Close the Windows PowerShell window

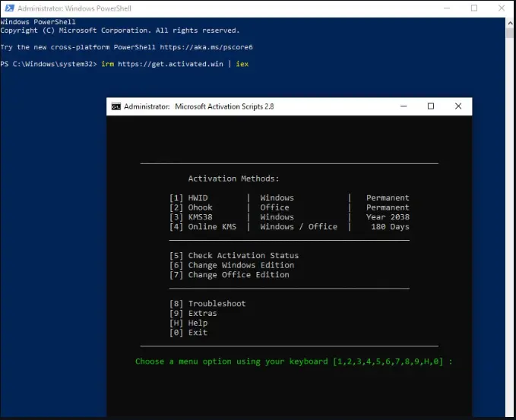[x=502, y=8]
